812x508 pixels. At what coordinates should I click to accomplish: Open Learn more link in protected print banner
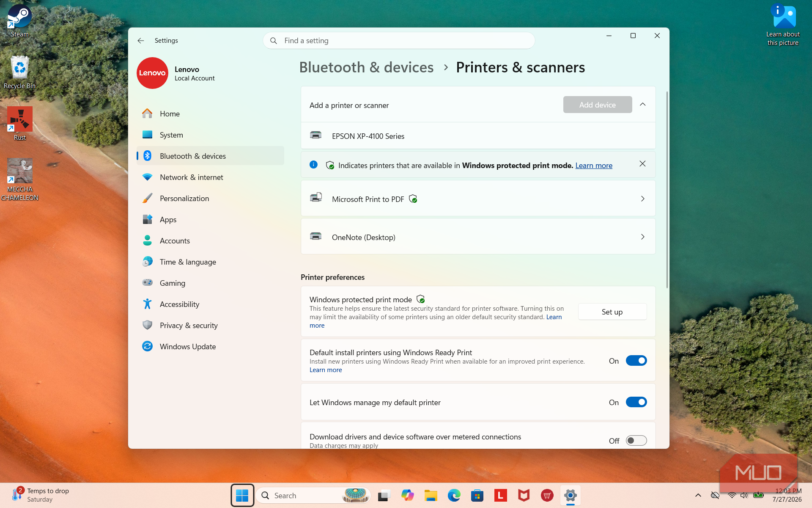(x=594, y=165)
